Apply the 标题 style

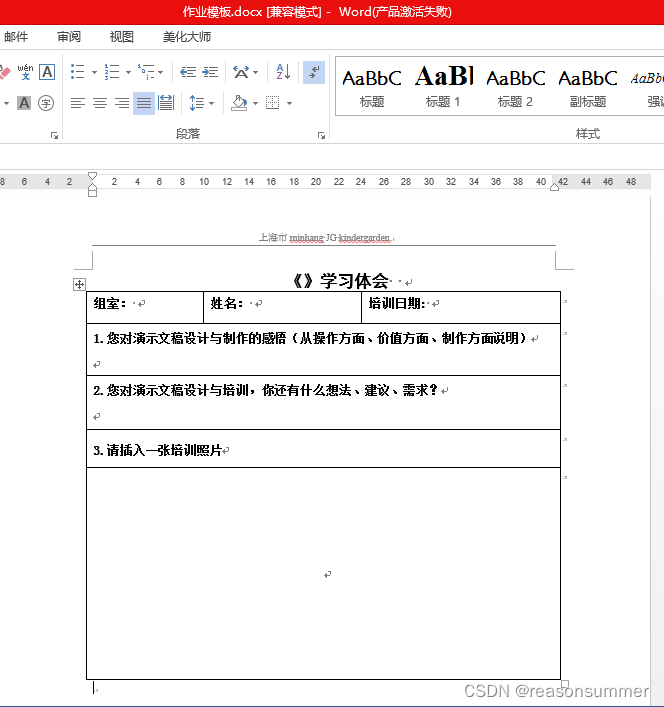[372, 88]
